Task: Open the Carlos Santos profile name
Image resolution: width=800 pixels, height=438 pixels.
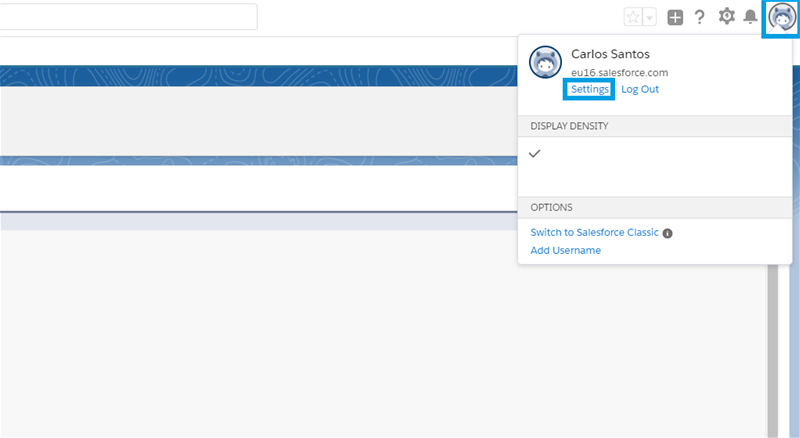Action: tap(616, 54)
